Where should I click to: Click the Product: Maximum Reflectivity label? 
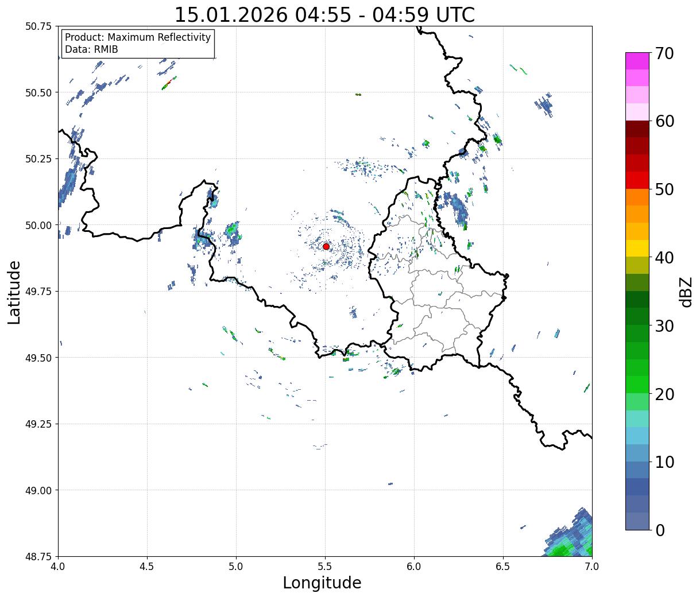click(138, 37)
